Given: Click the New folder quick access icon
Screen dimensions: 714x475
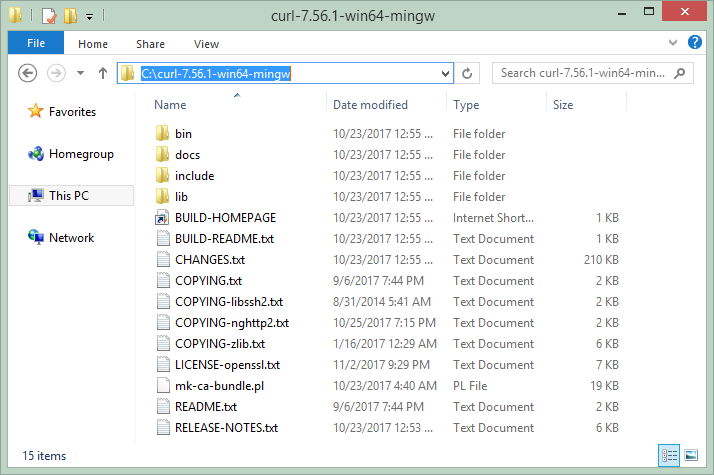Looking at the screenshot, I should click(x=71, y=16).
